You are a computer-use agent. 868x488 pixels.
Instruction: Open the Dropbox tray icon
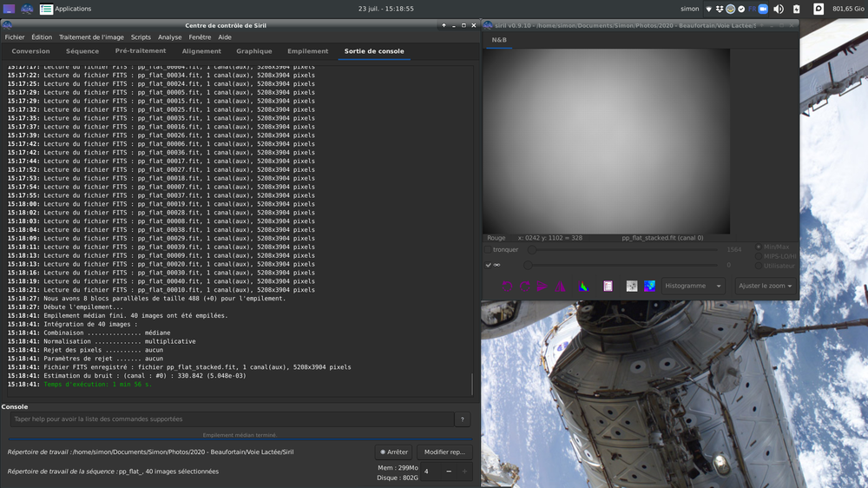click(720, 9)
